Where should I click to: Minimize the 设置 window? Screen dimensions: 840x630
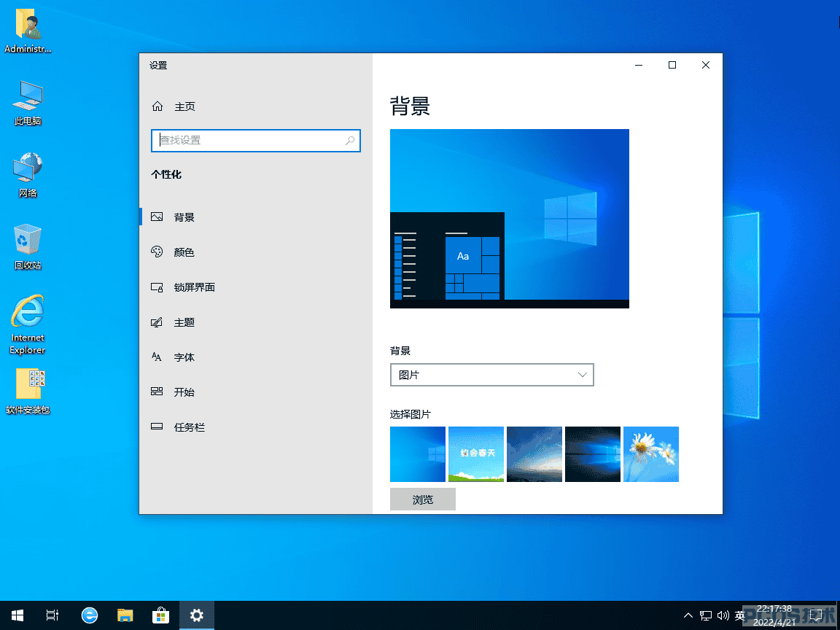coord(639,65)
